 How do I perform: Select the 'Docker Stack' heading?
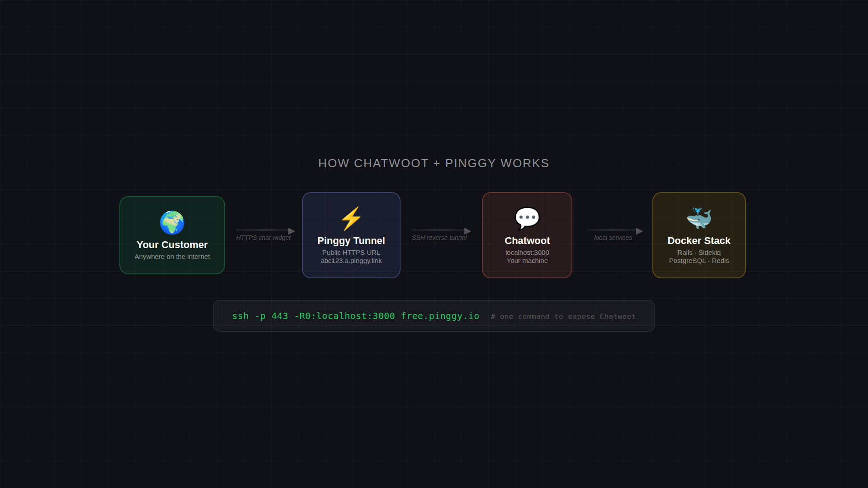tap(699, 241)
